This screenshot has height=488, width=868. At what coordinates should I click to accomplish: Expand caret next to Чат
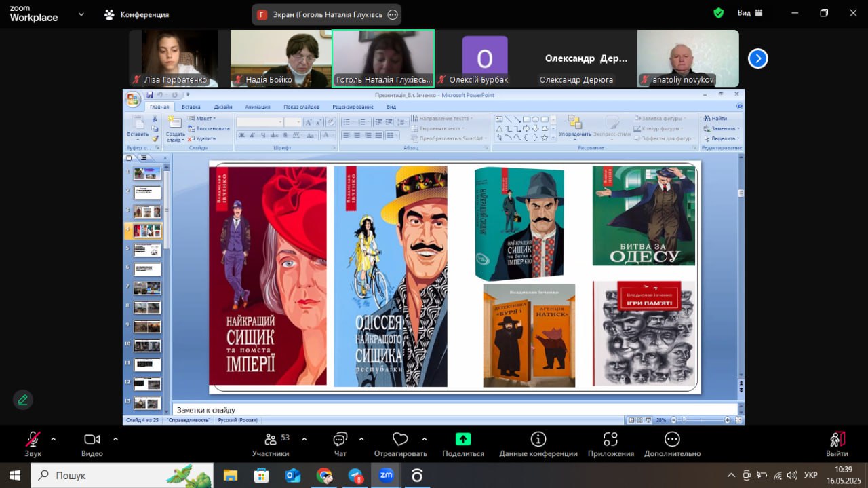[361, 438]
